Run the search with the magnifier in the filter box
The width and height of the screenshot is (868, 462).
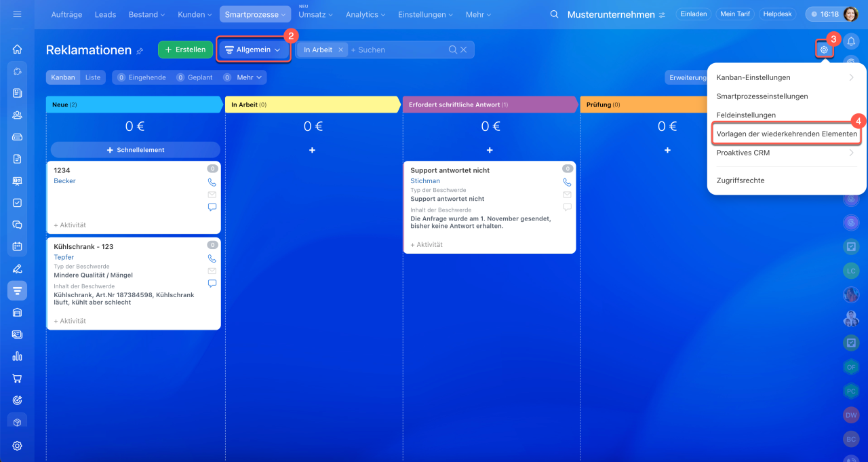tap(453, 50)
